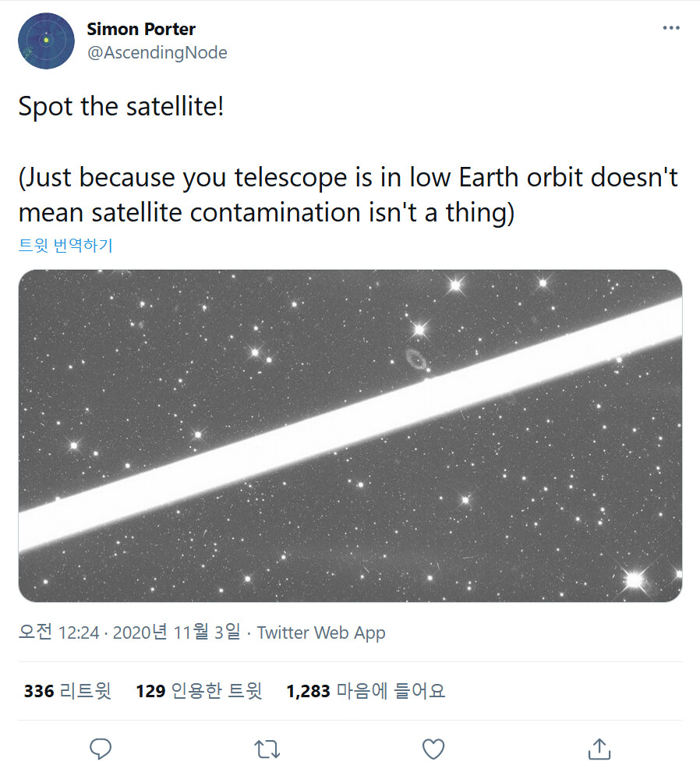This screenshot has width=700, height=776.
Task: Show the 1,283 마음에 들어요 likes list
Action: click(366, 691)
